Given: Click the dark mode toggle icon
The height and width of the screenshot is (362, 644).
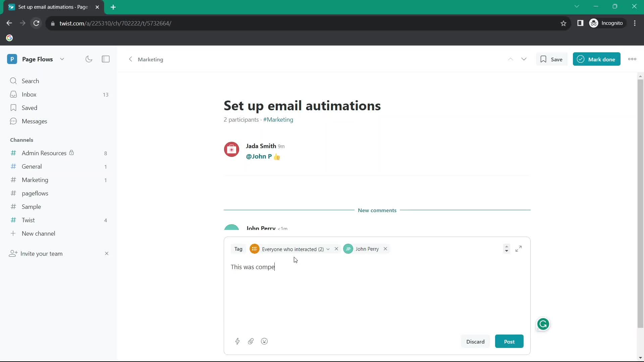Looking at the screenshot, I should 89,59.
